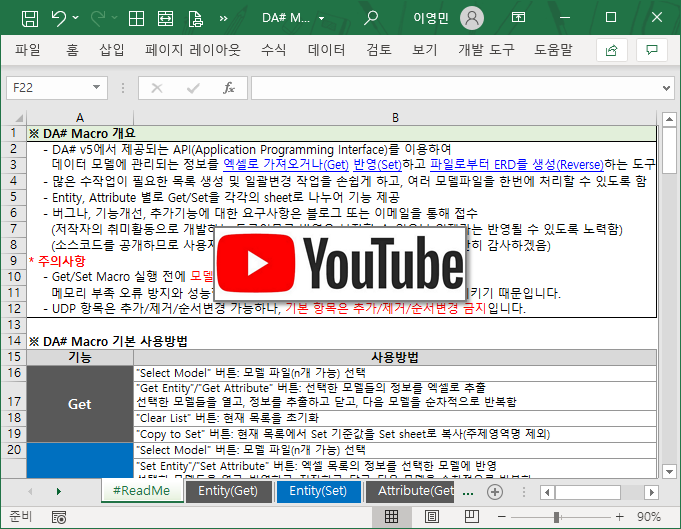Image resolution: width=681 pixels, height=529 pixels.
Task: Click the Select All corner triangle
Action: (x=19, y=118)
